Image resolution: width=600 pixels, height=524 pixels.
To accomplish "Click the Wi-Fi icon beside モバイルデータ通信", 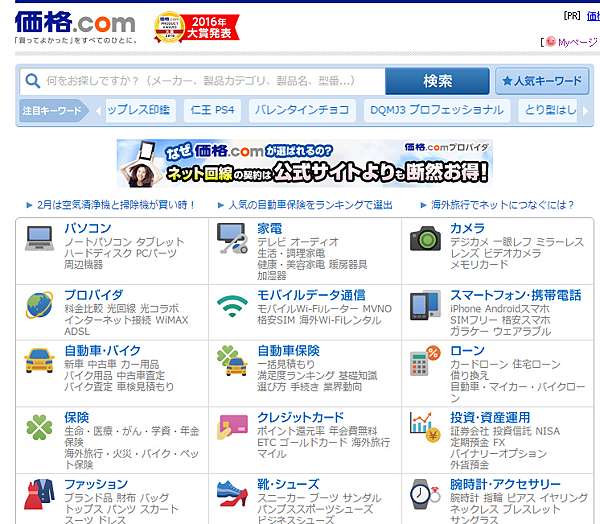I will (232, 306).
